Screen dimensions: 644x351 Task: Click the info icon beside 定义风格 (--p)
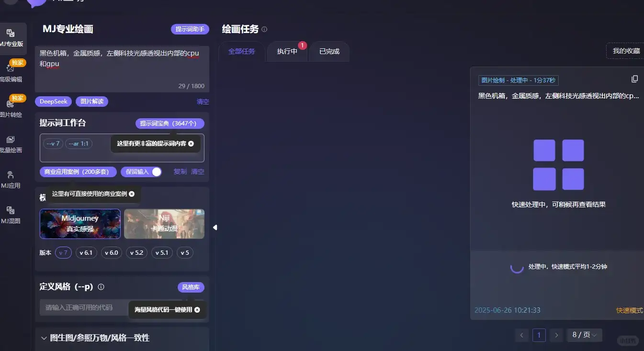coord(101,287)
